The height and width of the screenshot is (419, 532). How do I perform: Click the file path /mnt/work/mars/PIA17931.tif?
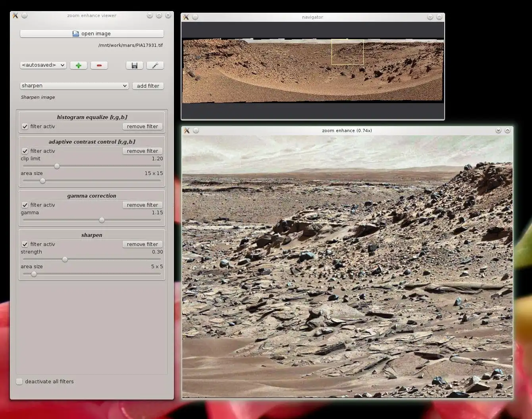click(x=131, y=45)
